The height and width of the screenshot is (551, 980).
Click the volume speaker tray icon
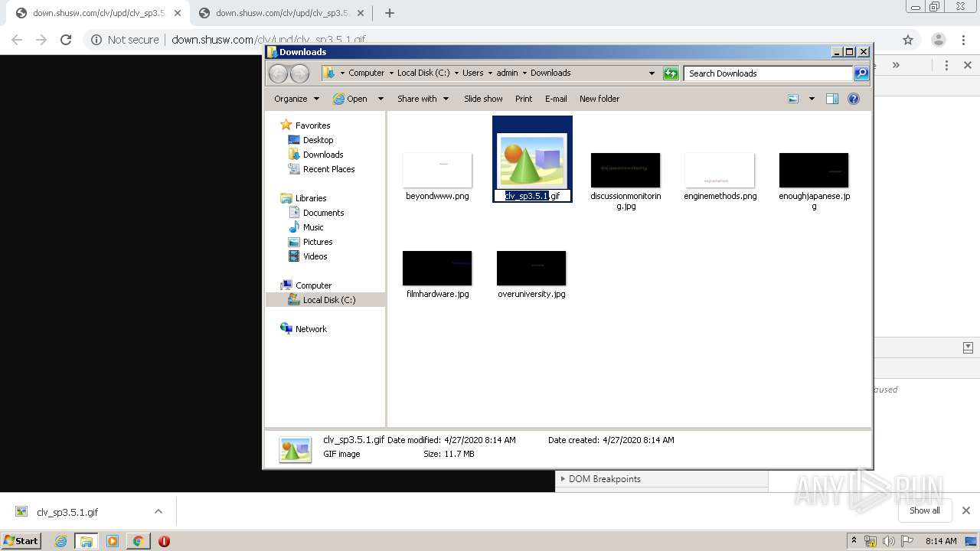pyautogui.click(x=890, y=541)
